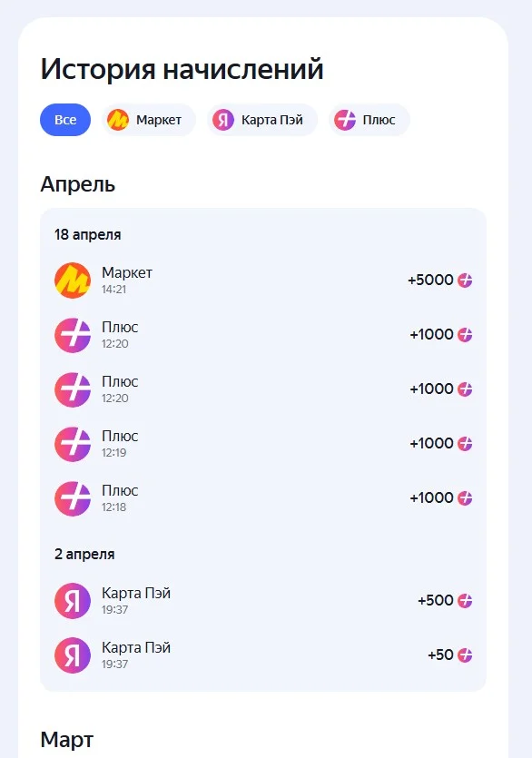Click the '18 апреля' date header
The image size is (532, 758).
(x=87, y=235)
